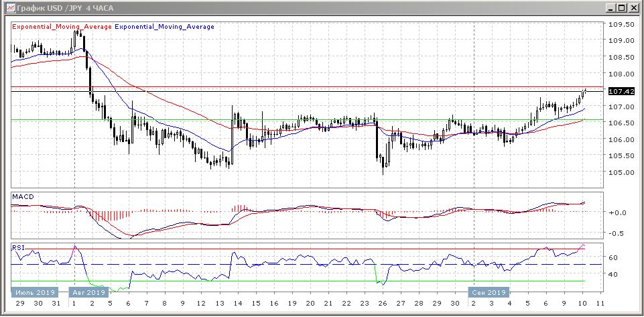Click date 11 on the time axis

(x=599, y=303)
